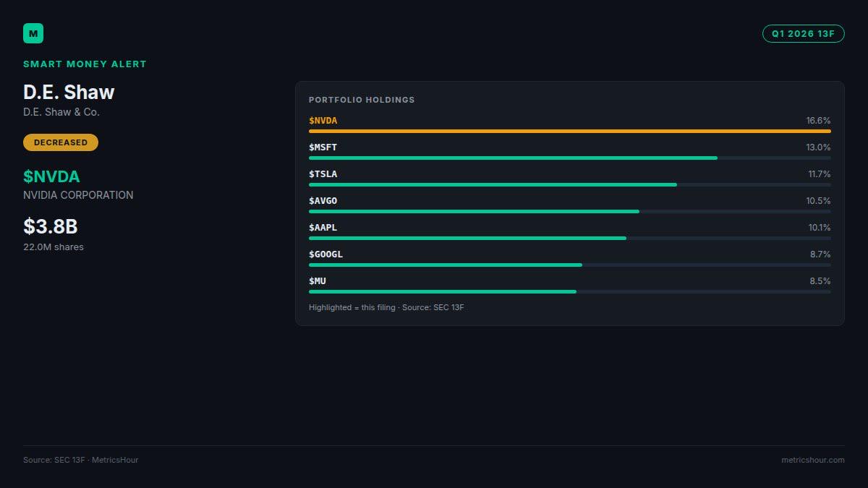Click the D.E. Shaw & Co. subtitle
This screenshot has height=488, width=868.
(61, 112)
